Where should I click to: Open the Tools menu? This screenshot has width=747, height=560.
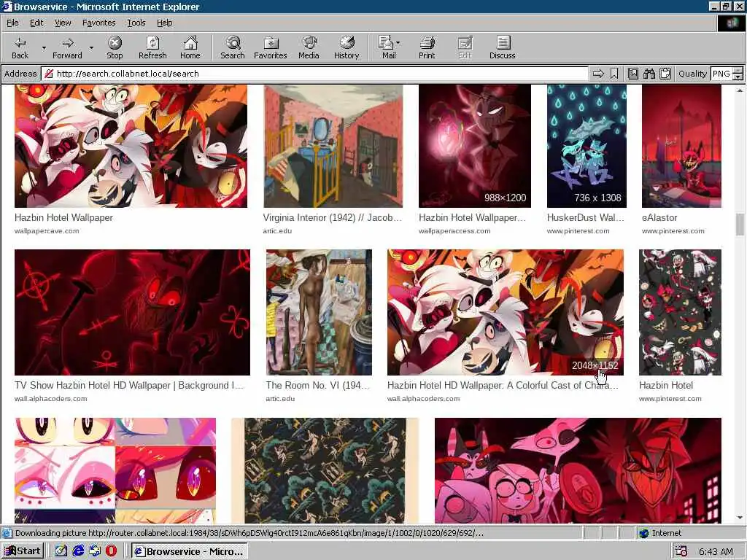[x=136, y=23]
